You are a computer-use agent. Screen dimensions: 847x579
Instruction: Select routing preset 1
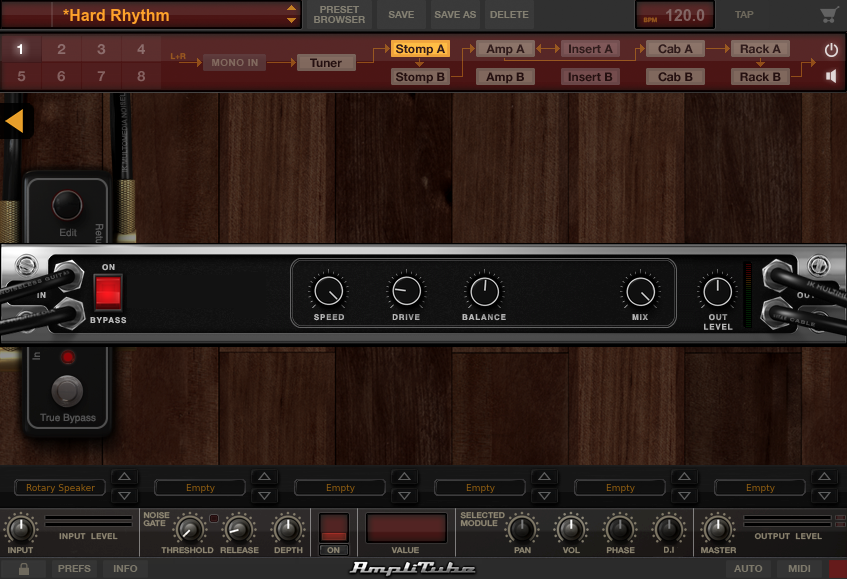point(21,50)
